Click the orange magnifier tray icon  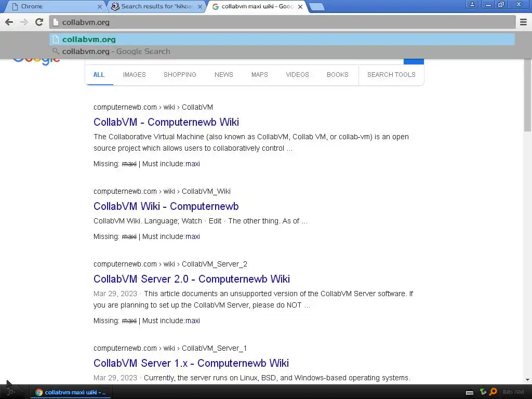tap(494, 392)
